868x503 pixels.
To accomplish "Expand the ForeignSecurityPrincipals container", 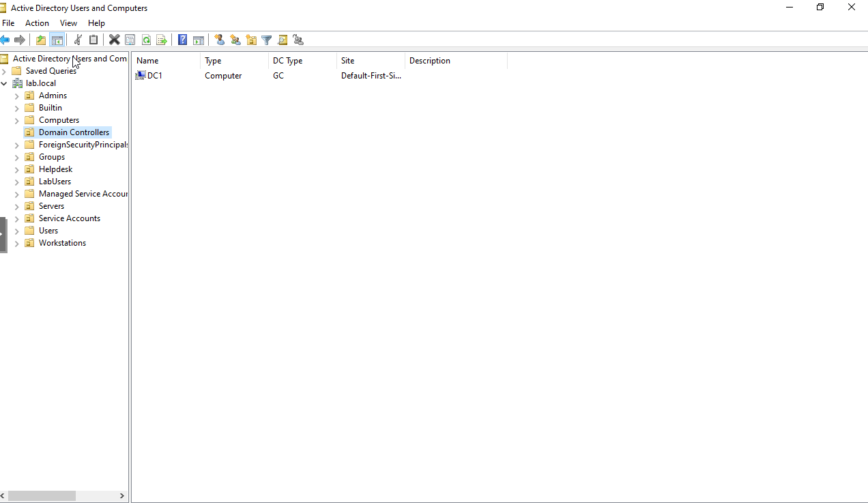I will tap(17, 145).
